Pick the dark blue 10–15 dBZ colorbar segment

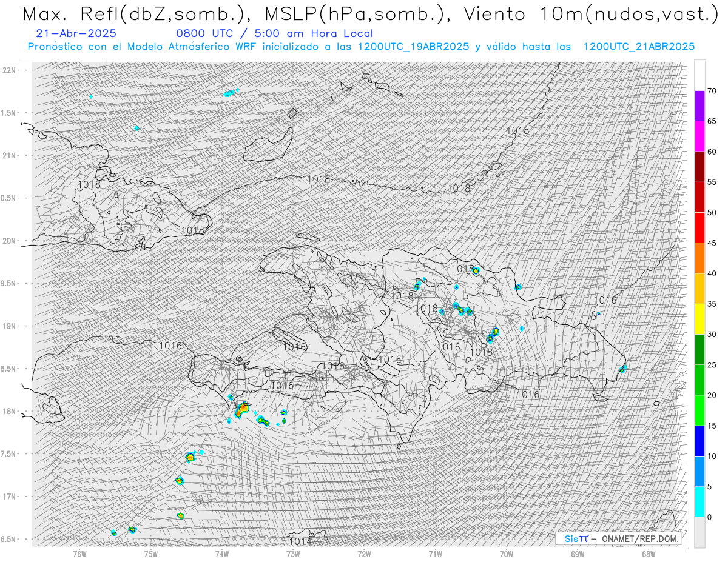pyautogui.click(x=699, y=441)
